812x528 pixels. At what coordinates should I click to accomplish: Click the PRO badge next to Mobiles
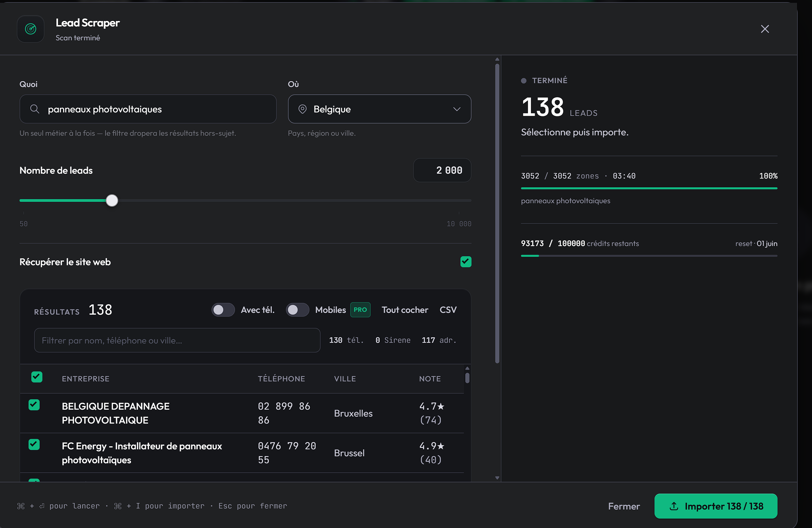[360, 310]
